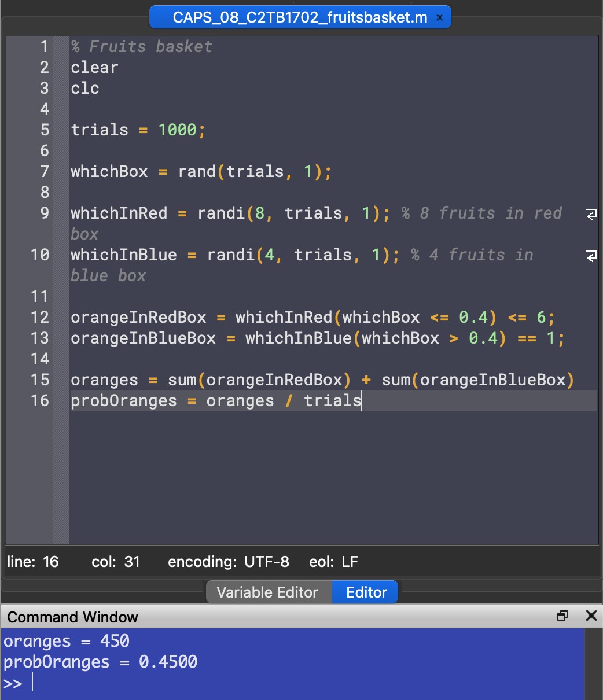Toggle breakpoint in margin beside line 12
This screenshot has height=700, width=603.
(x=61, y=318)
